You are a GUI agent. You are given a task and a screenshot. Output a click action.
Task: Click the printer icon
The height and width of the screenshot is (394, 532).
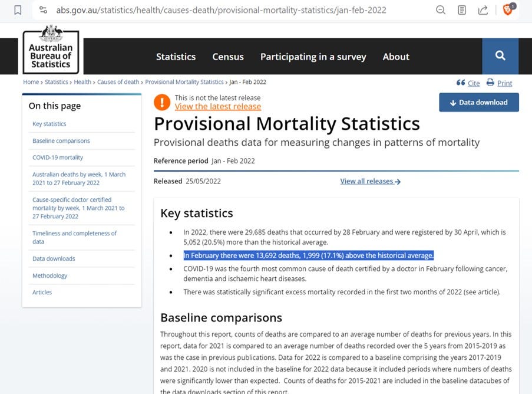(490, 82)
